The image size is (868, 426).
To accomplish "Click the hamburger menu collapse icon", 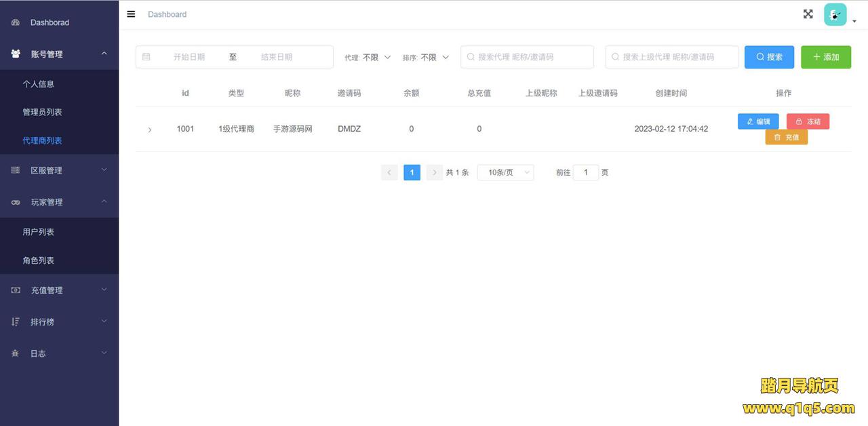I will (131, 14).
